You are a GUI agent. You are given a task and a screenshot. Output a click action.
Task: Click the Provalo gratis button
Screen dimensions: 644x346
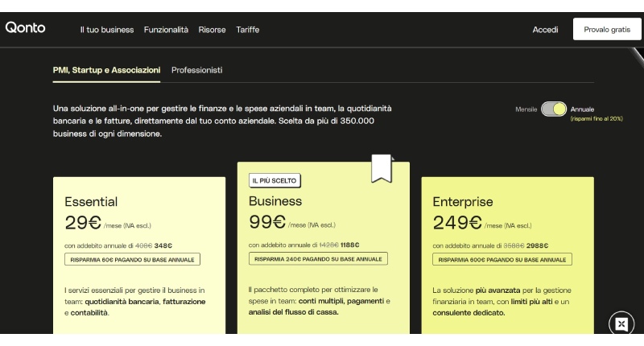click(607, 30)
